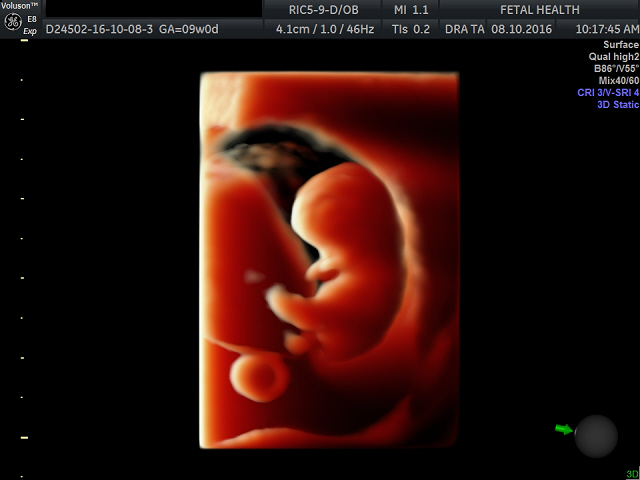Click the MI 1.1 value

pyautogui.click(x=411, y=10)
